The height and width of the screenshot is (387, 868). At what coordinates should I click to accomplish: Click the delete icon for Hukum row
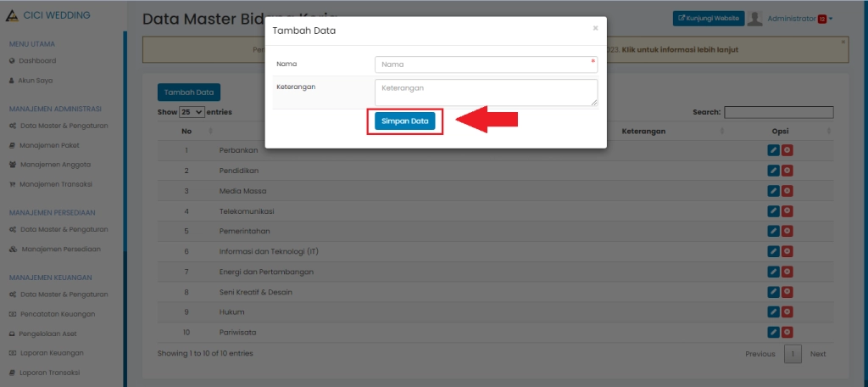787,311
